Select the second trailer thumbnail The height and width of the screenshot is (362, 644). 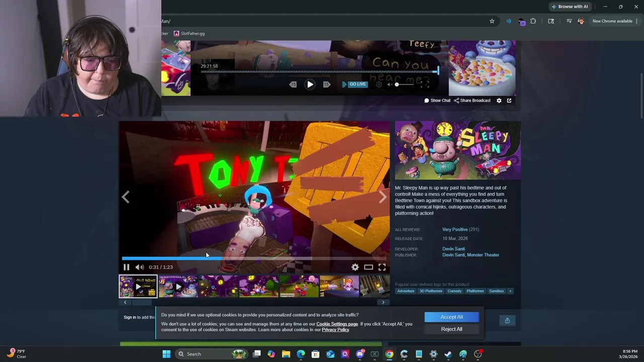[178, 286]
